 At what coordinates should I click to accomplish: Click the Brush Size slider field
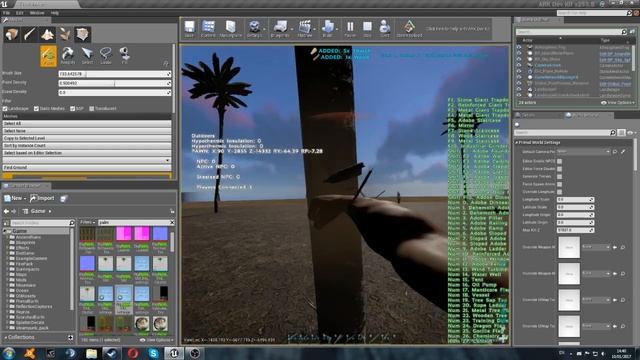(x=115, y=74)
